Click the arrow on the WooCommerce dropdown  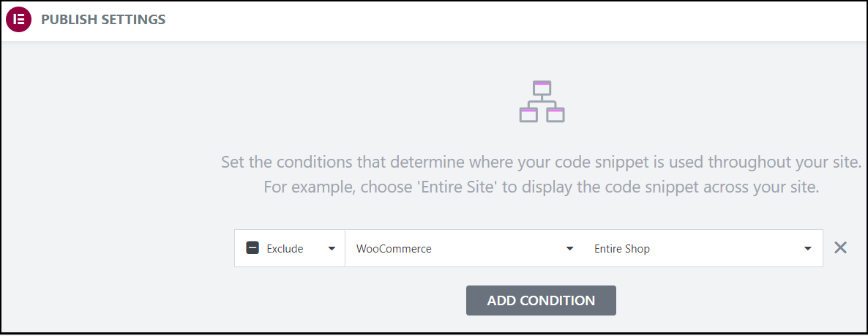570,249
